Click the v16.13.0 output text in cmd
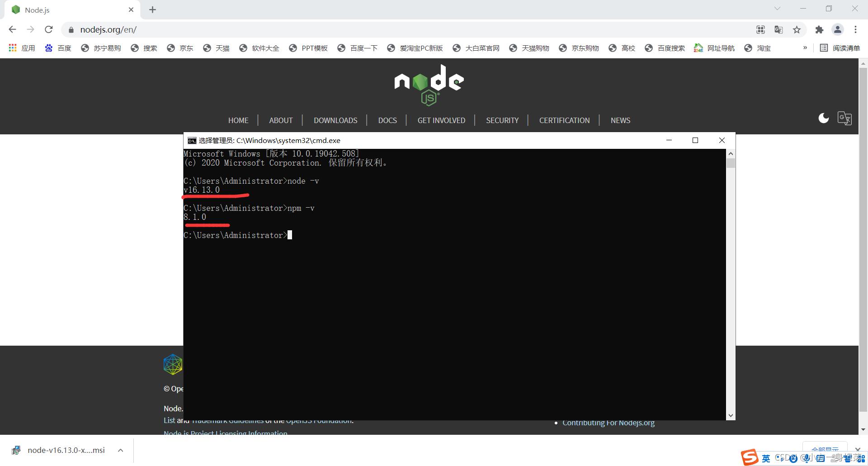Image resolution: width=868 pixels, height=466 pixels. [x=202, y=190]
